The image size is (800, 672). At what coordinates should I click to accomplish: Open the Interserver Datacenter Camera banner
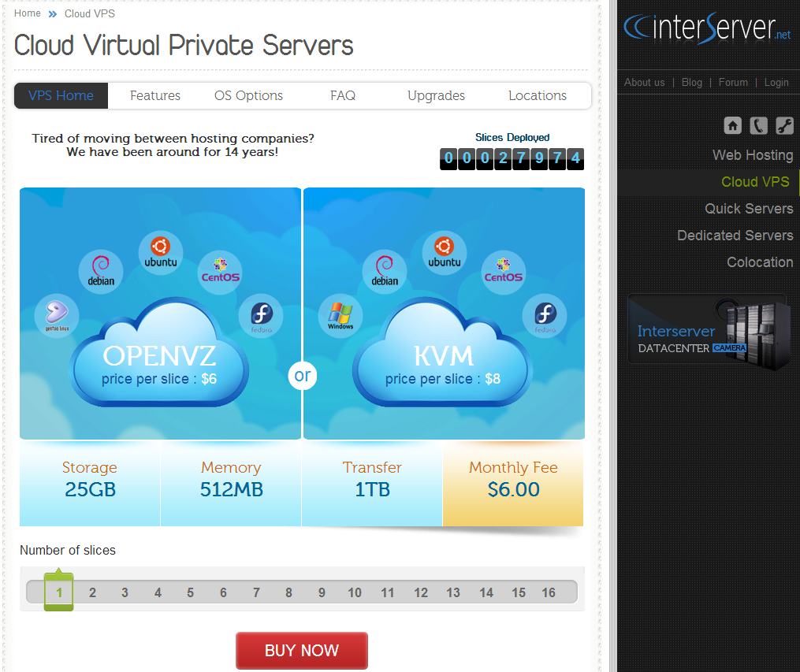pyautogui.click(x=708, y=330)
